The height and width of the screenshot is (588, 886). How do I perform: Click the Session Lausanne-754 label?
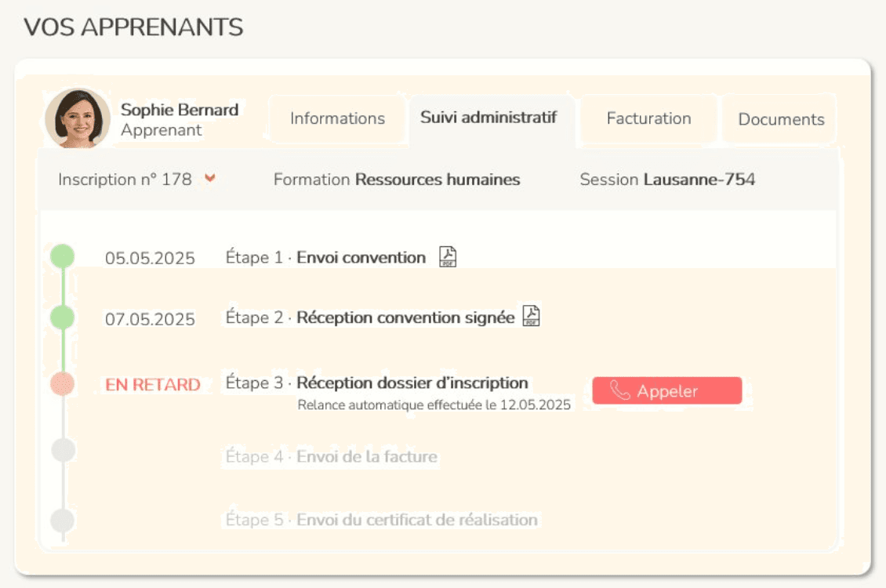tap(667, 180)
